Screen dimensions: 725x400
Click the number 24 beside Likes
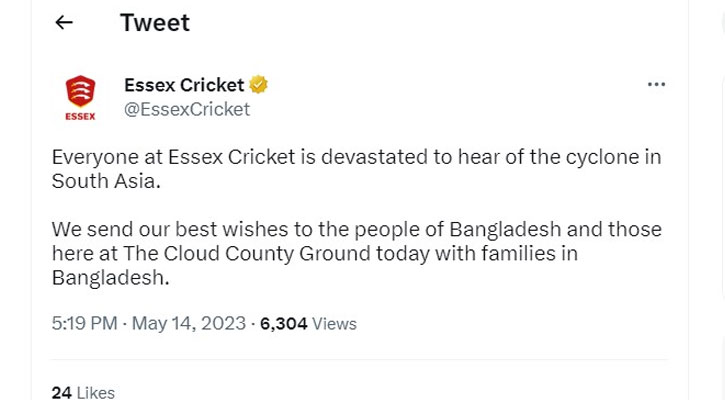(61, 392)
